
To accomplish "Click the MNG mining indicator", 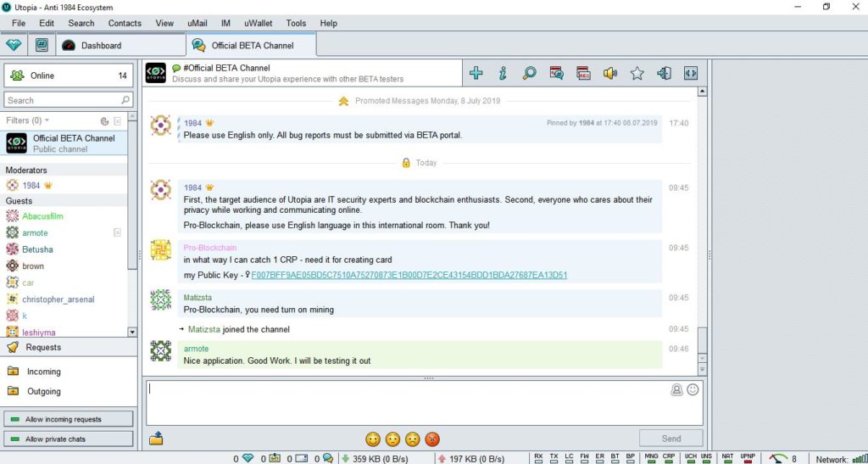I will [652, 458].
